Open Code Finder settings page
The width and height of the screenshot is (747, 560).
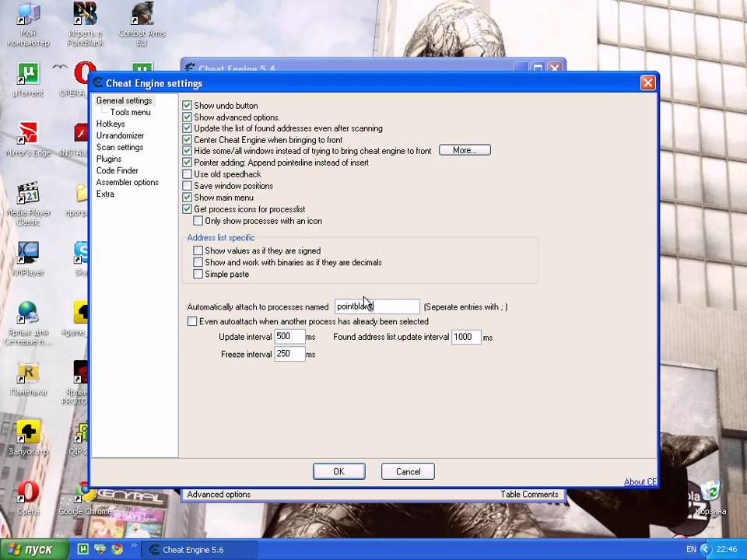click(117, 170)
